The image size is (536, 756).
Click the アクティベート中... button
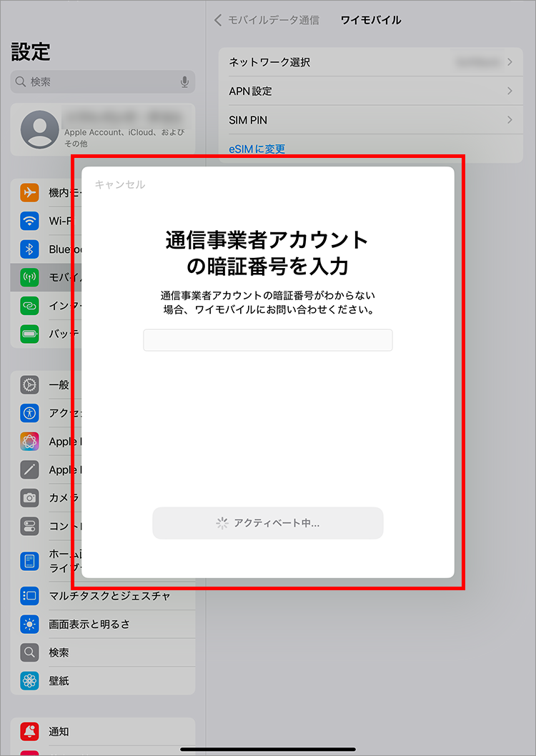[268, 523]
